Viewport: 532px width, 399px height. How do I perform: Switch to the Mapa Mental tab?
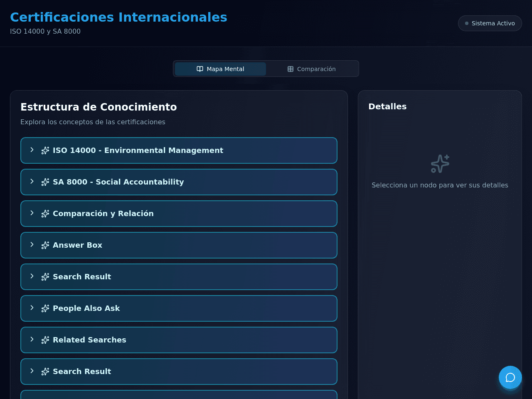pos(220,69)
